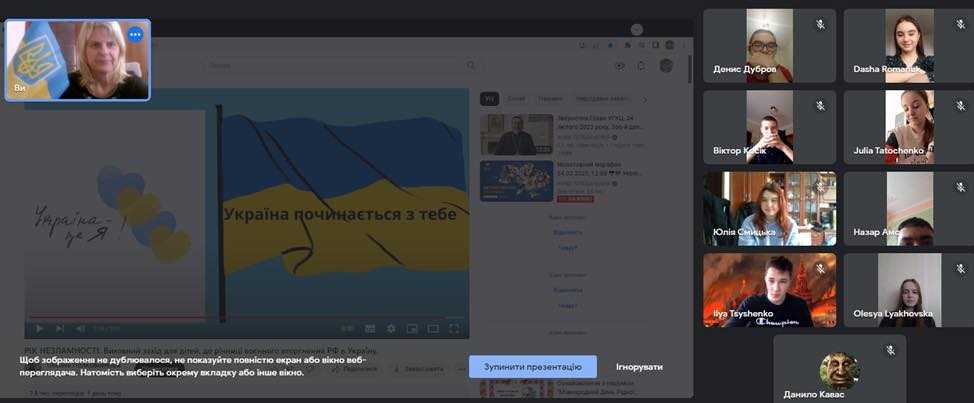Click 'Зупинити презентацію' to stop presenting

pyautogui.click(x=532, y=367)
